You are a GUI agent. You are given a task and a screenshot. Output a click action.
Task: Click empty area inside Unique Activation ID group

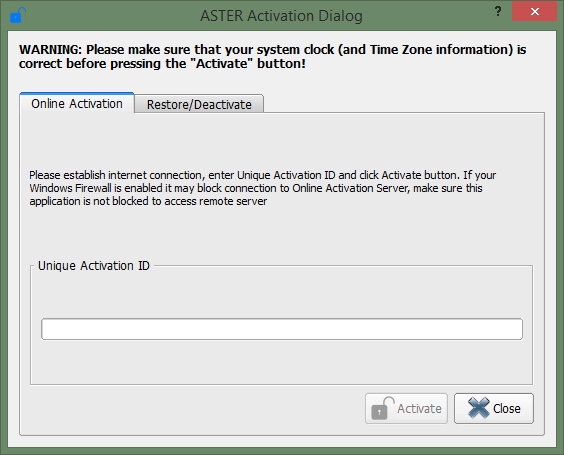coord(282,361)
